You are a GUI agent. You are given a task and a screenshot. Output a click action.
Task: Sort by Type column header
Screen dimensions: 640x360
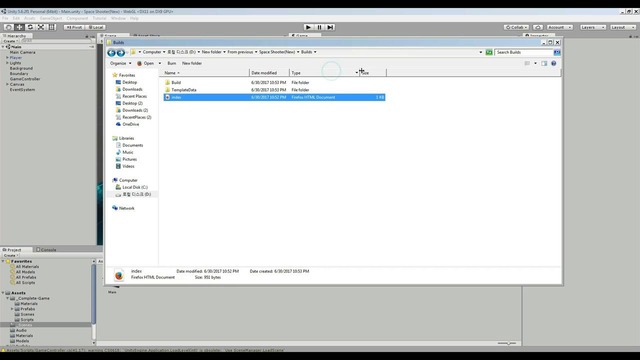pos(324,73)
